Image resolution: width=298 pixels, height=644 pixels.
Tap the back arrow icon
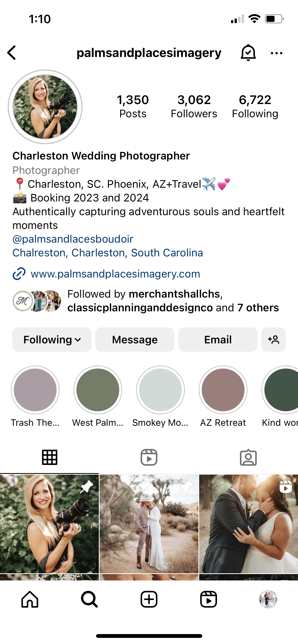(x=12, y=53)
